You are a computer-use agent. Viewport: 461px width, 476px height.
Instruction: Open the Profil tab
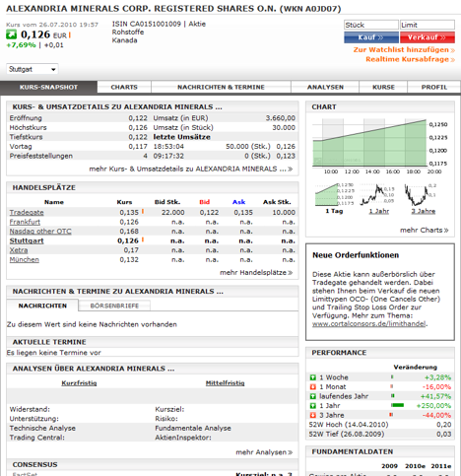(434, 87)
